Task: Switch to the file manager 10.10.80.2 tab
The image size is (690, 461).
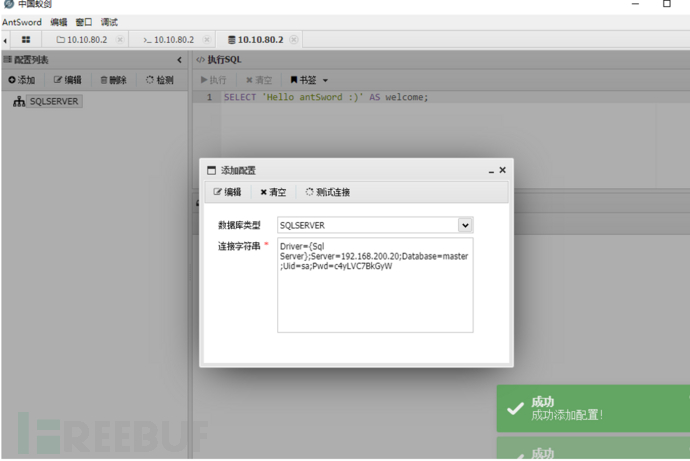Action: tap(82, 40)
